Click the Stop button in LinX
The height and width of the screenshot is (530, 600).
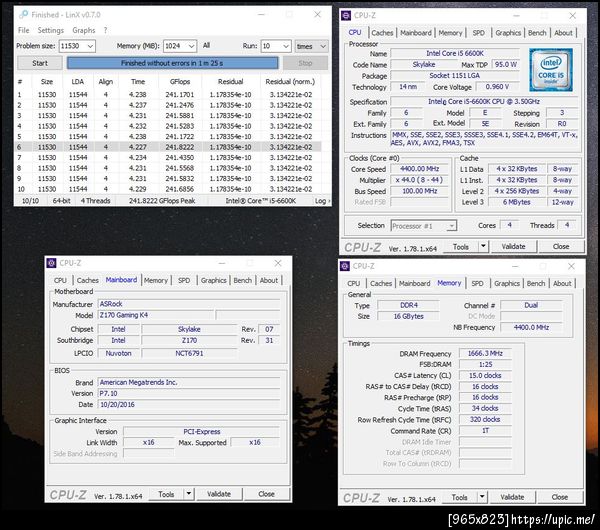[x=305, y=63]
